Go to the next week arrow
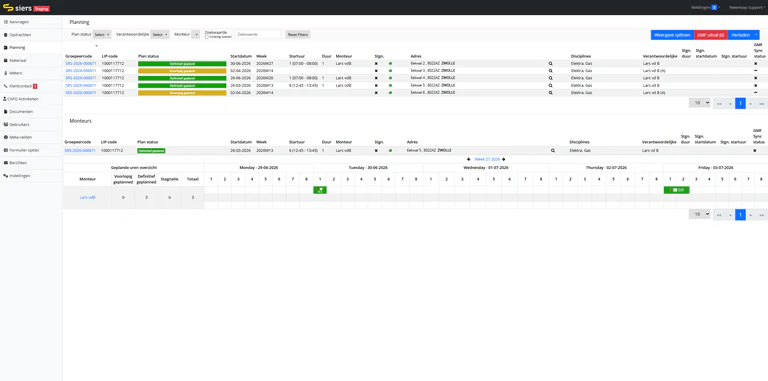The image size is (768, 381). [504, 159]
